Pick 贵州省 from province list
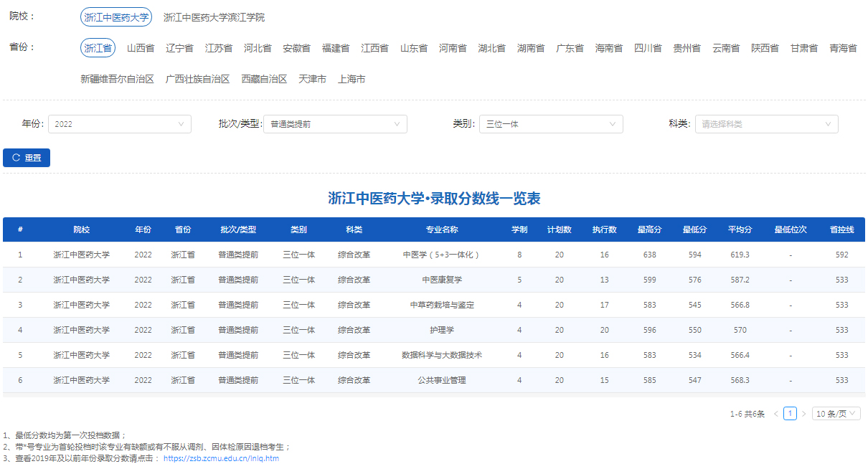This screenshot has height=469, width=868. pos(687,48)
